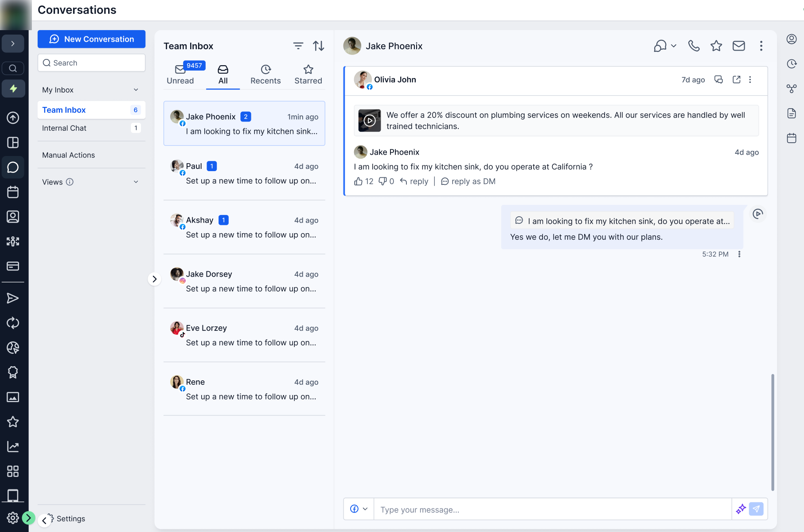Click the New Conversation button
The height and width of the screenshot is (532, 804).
91,39
